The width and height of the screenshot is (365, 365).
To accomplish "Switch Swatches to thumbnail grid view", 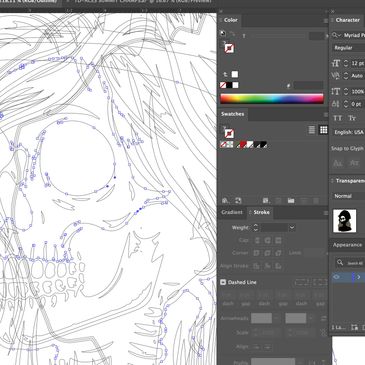I will (x=323, y=130).
